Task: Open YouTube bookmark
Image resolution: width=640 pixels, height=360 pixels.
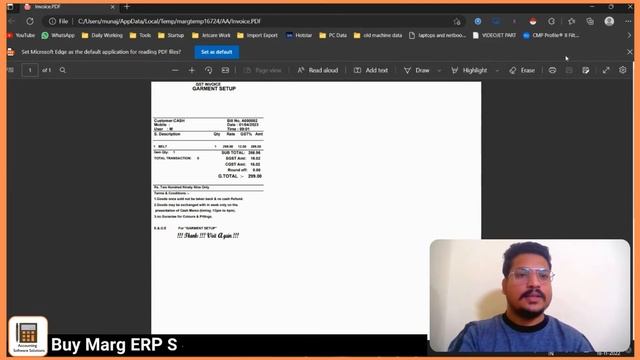Action: (21, 36)
